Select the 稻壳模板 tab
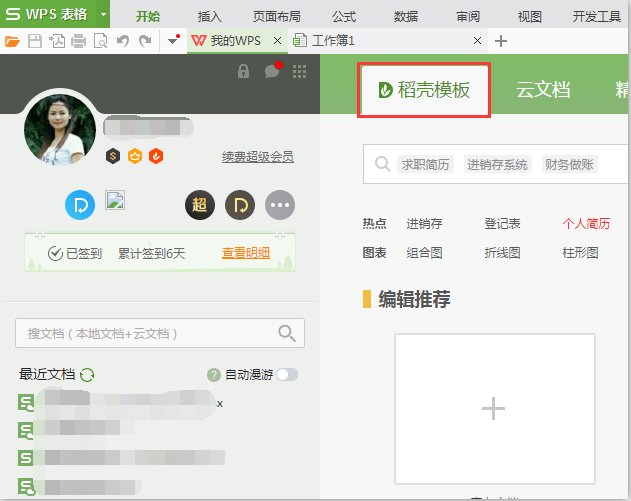This screenshot has width=631, height=501. tap(425, 90)
